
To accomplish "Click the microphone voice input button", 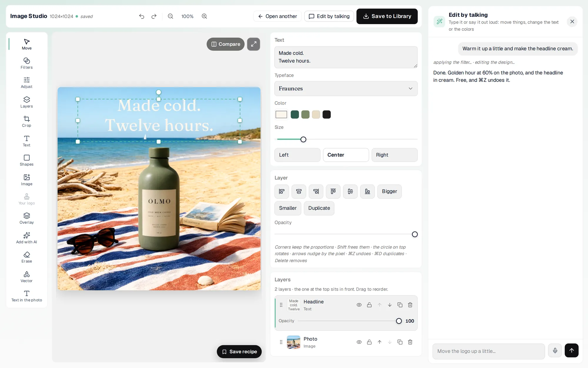I will click(555, 350).
